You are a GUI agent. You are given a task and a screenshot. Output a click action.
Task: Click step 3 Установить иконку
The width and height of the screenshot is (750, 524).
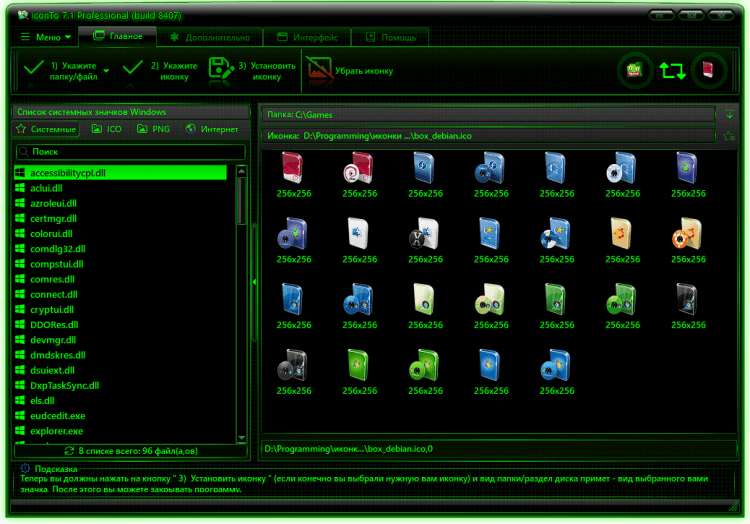click(253, 71)
